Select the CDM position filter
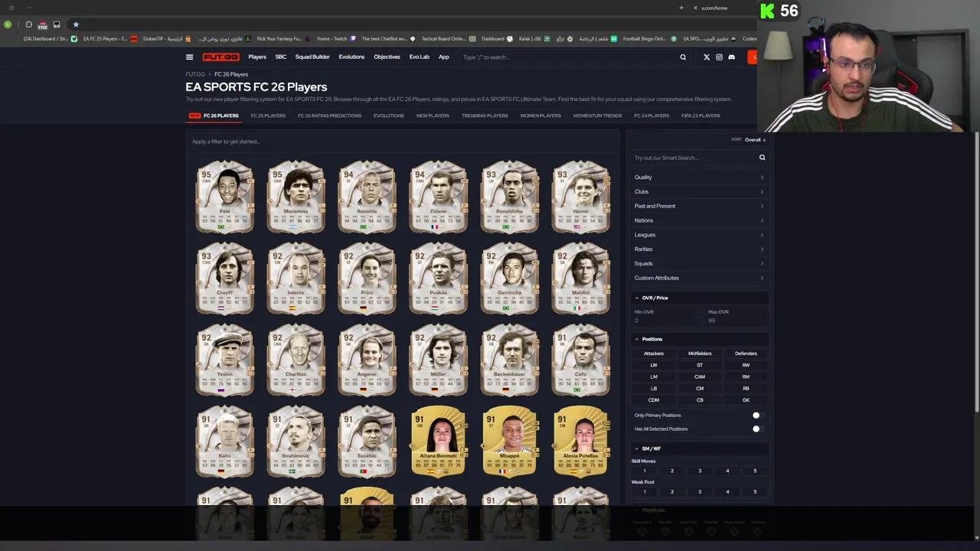The image size is (980, 551). tap(654, 399)
